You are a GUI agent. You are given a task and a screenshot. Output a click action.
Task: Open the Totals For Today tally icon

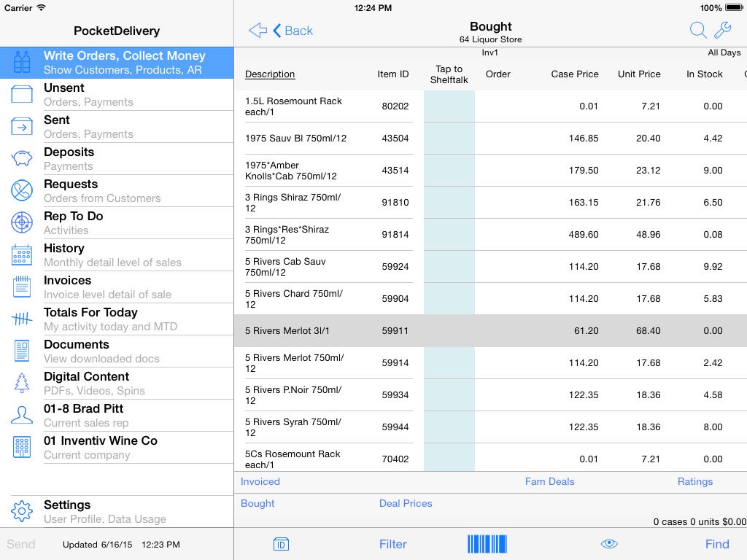pyautogui.click(x=22, y=319)
